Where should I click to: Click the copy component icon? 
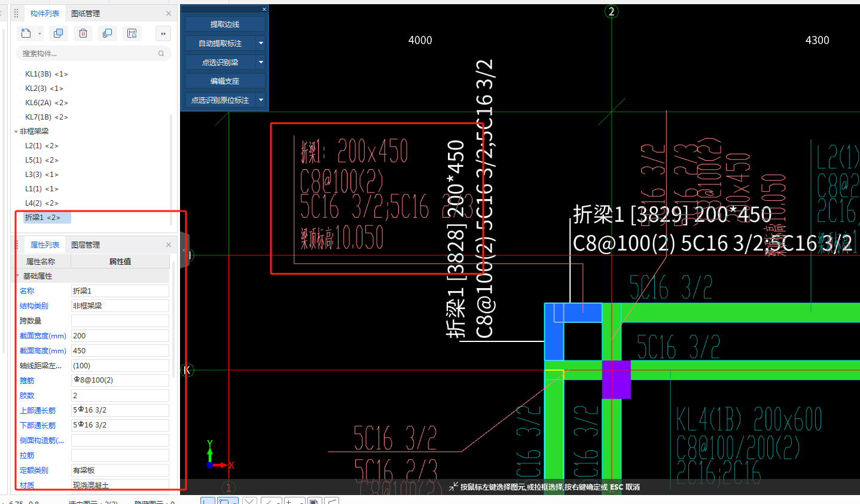59,33
